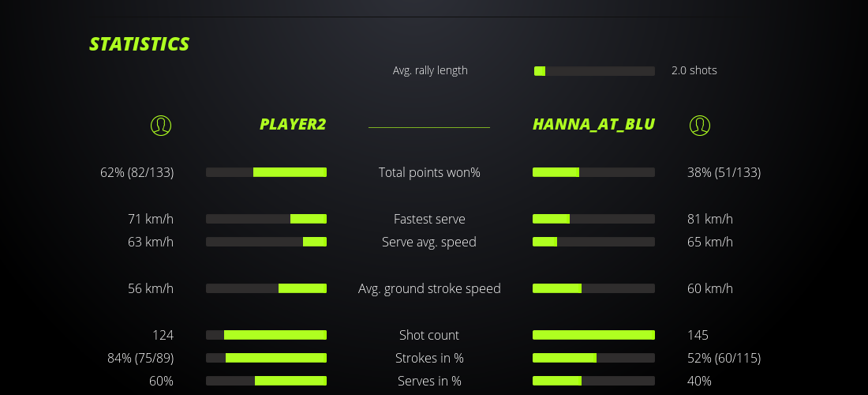Click HANNA_AT_BLU's 81 km/h fastest serve value
868x395 pixels.
pyautogui.click(x=710, y=219)
